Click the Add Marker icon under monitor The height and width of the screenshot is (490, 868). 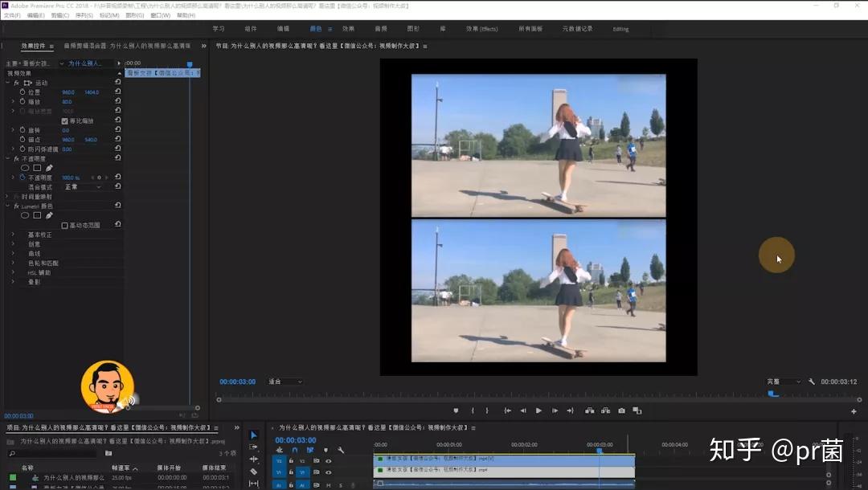click(456, 410)
